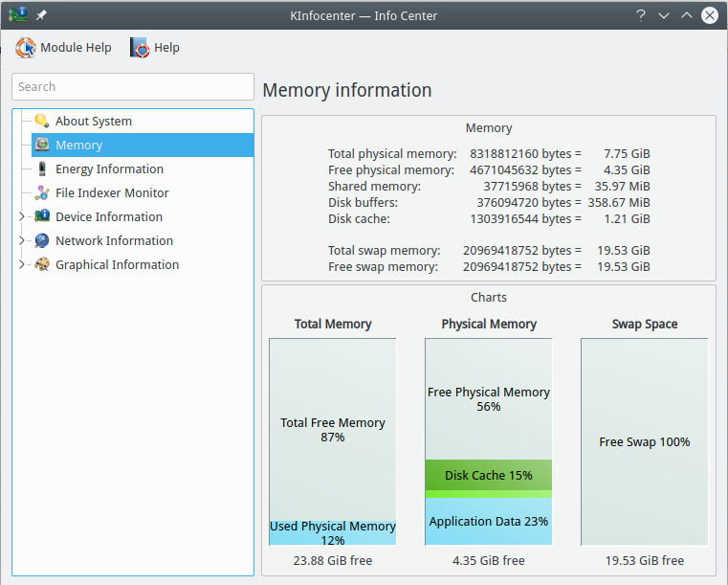
Task: Click the Free swap memory label
Action: [383, 267]
